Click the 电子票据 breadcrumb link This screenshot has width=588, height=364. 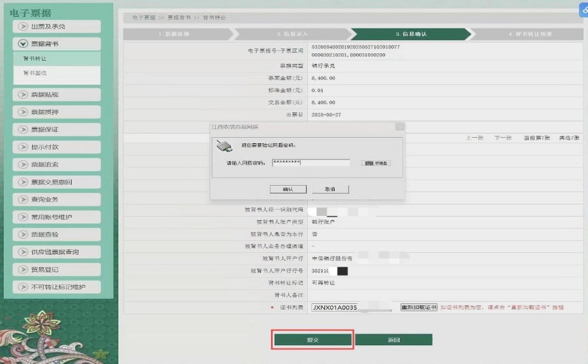coord(143,18)
